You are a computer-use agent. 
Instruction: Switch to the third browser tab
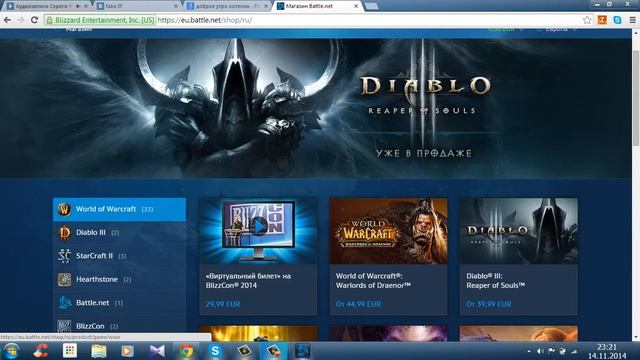click(227, 6)
